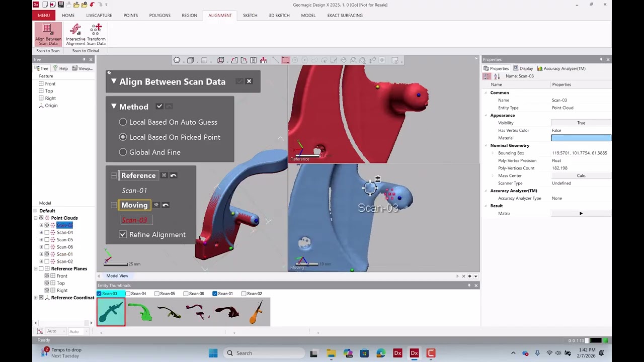Toggle the Refine Alignment checkbox
The height and width of the screenshot is (362, 644).
[x=123, y=235]
